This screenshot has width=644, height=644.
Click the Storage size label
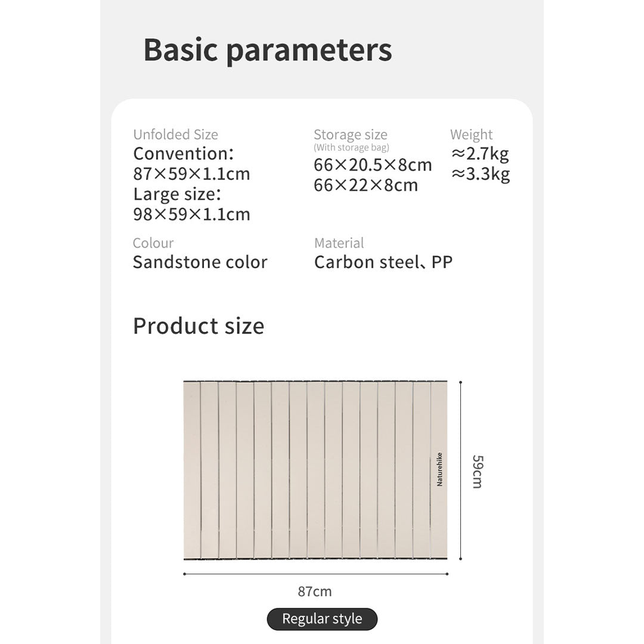(351, 135)
